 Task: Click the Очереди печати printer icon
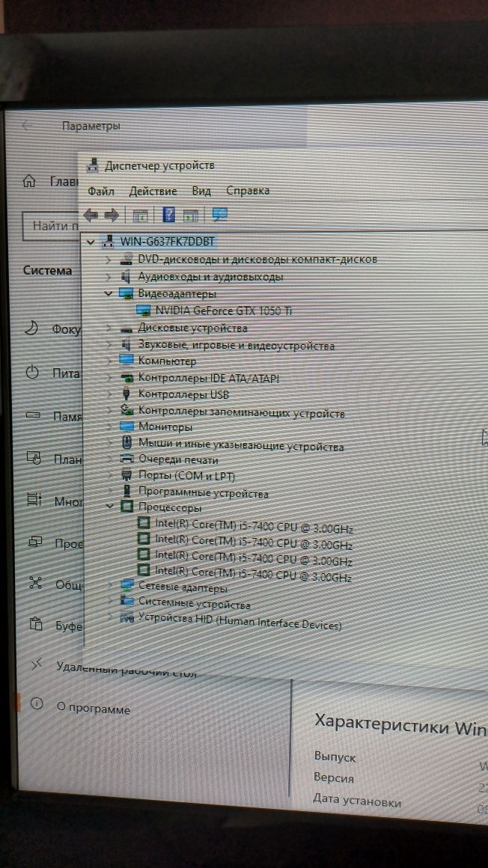pyautogui.click(x=127, y=459)
